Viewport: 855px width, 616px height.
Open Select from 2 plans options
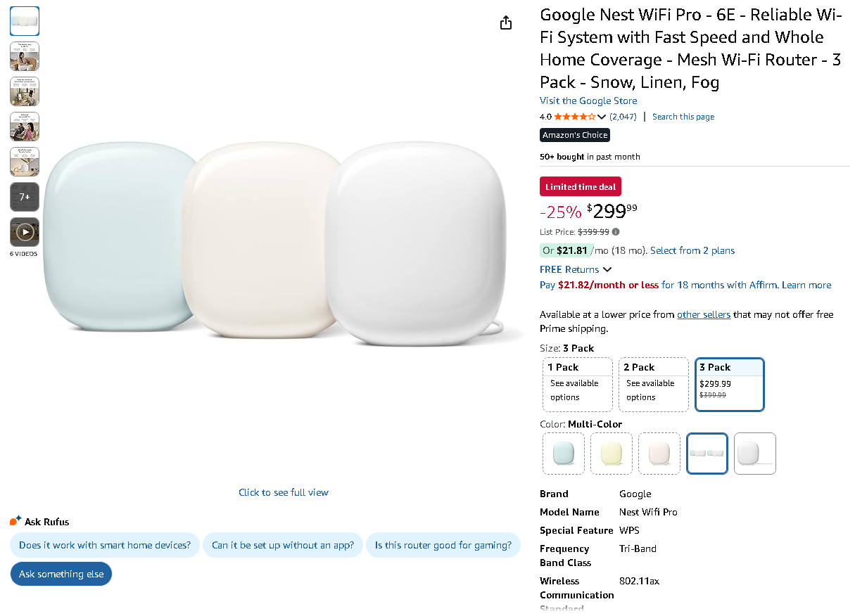692,250
